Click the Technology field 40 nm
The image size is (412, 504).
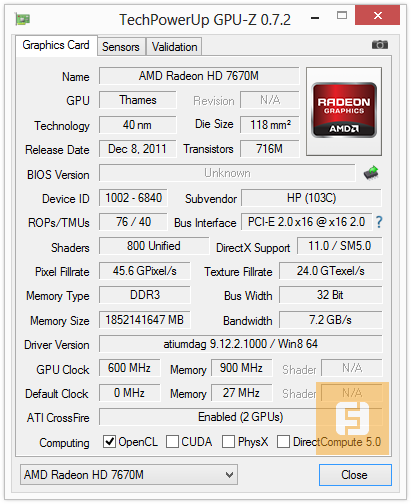point(138,125)
